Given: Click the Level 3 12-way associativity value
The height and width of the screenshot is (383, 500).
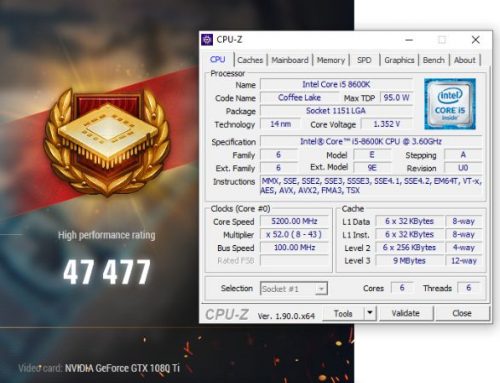Looking at the screenshot, I should coord(464,260).
